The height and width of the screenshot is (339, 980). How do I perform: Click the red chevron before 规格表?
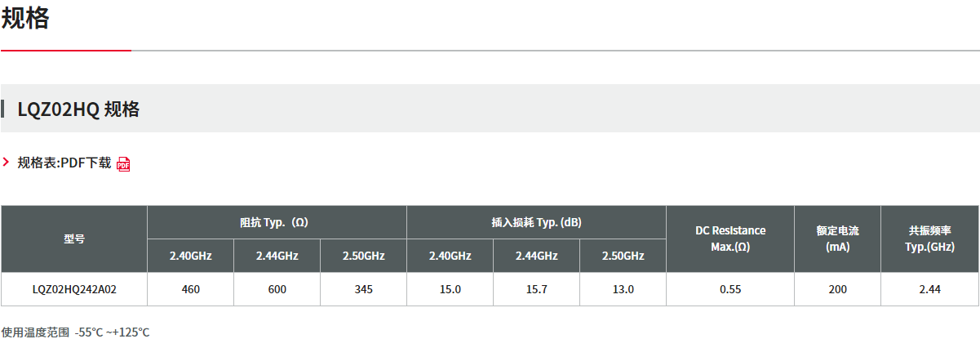pos(7,162)
